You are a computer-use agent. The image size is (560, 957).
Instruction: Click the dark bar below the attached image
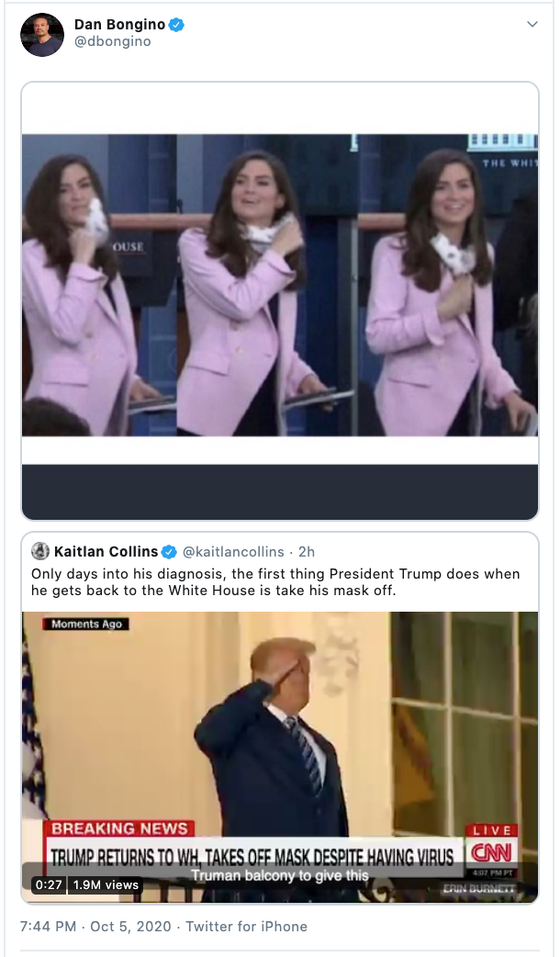coord(280,492)
